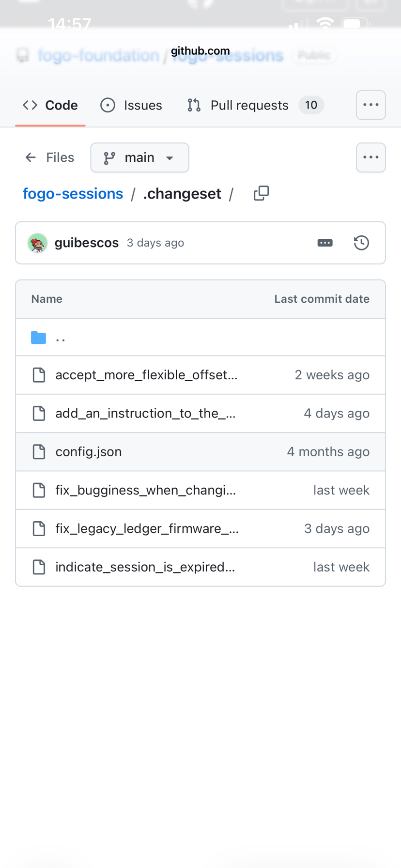Switch to the Code tab
Viewport: 401px width, 868px height.
[x=50, y=105]
